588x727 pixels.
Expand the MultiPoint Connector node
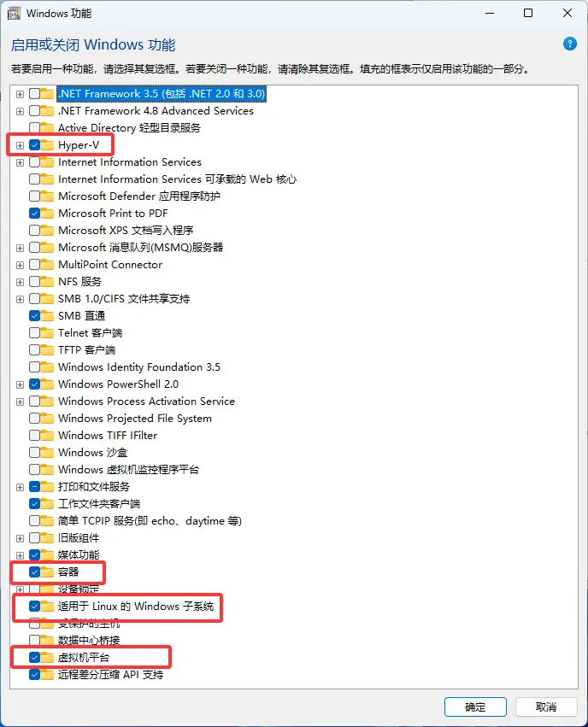[x=20, y=265]
